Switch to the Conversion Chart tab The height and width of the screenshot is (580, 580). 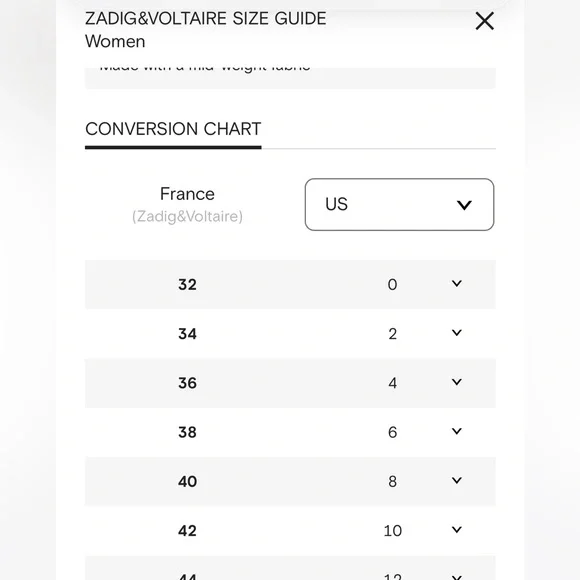pyautogui.click(x=173, y=129)
